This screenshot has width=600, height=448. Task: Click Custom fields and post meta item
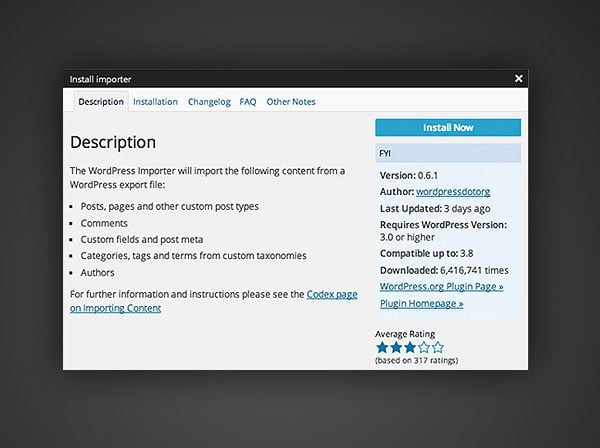(x=142, y=239)
